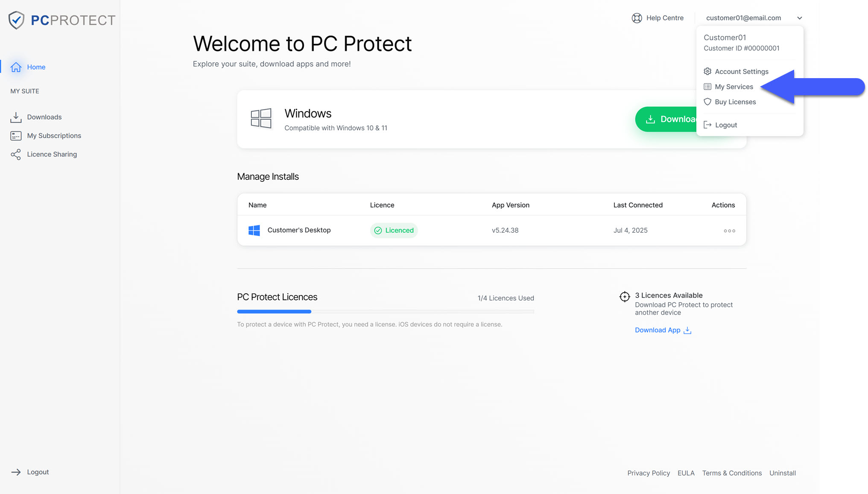
Task: Click the Uninstall footer link
Action: pyautogui.click(x=782, y=473)
